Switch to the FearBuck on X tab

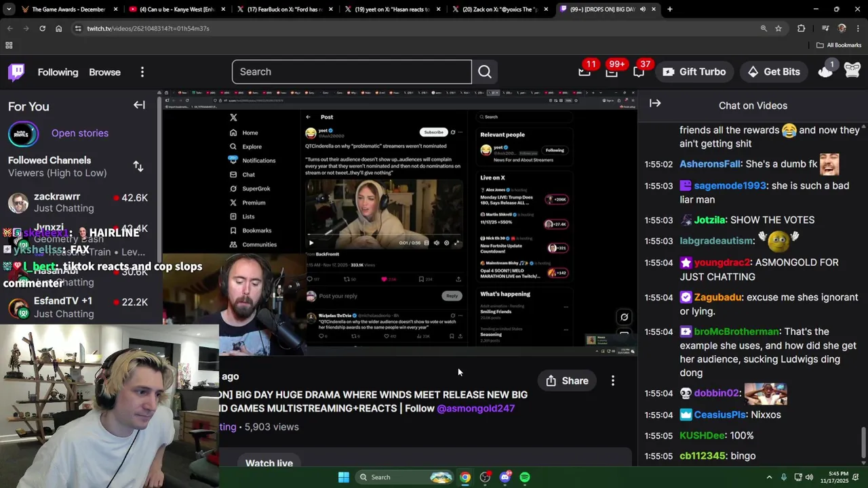(x=285, y=9)
